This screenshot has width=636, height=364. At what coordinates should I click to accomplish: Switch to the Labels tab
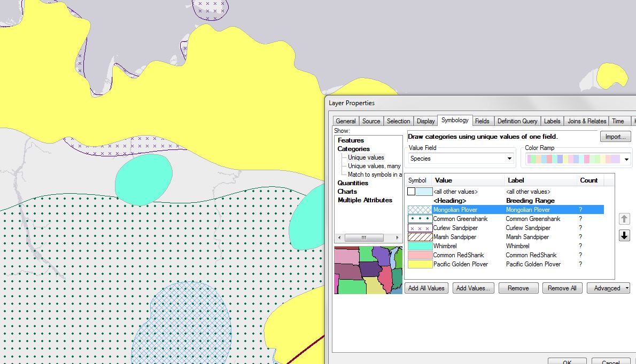(x=552, y=121)
